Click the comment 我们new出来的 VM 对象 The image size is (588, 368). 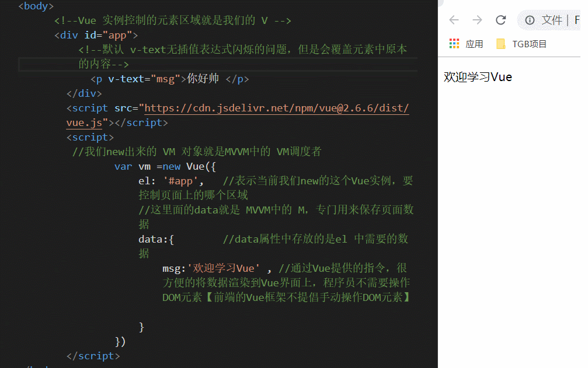[197, 152]
